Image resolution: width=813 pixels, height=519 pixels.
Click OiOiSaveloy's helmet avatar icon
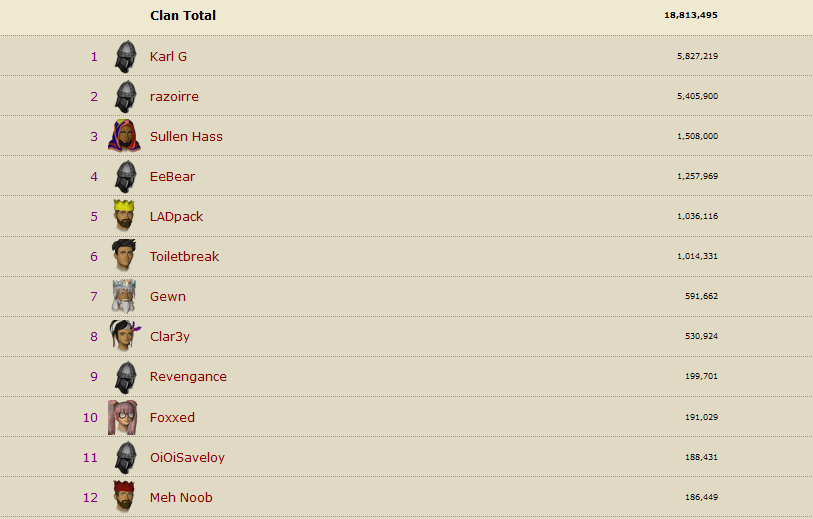tap(124, 457)
